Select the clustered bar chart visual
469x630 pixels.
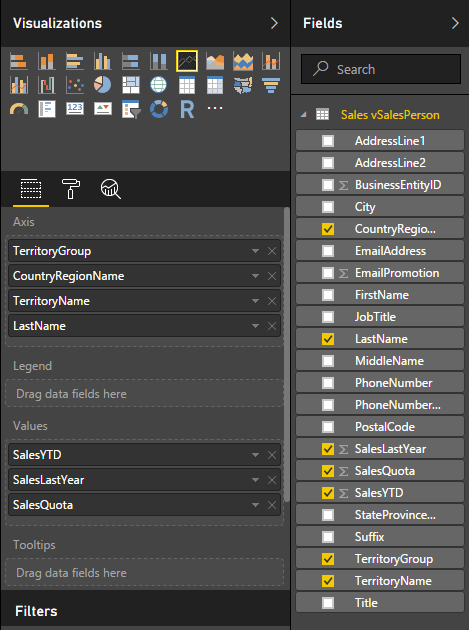75,61
